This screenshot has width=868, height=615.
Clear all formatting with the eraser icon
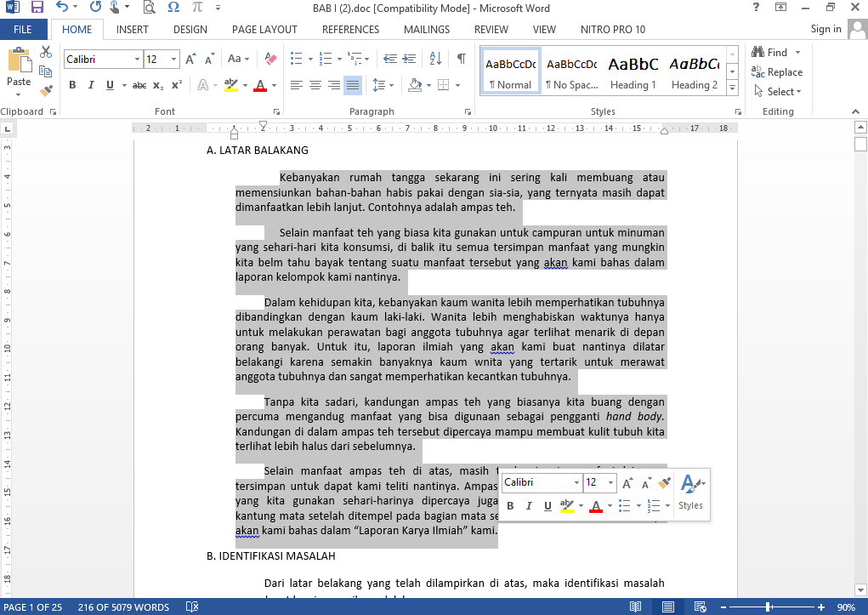tap(270, 59)
